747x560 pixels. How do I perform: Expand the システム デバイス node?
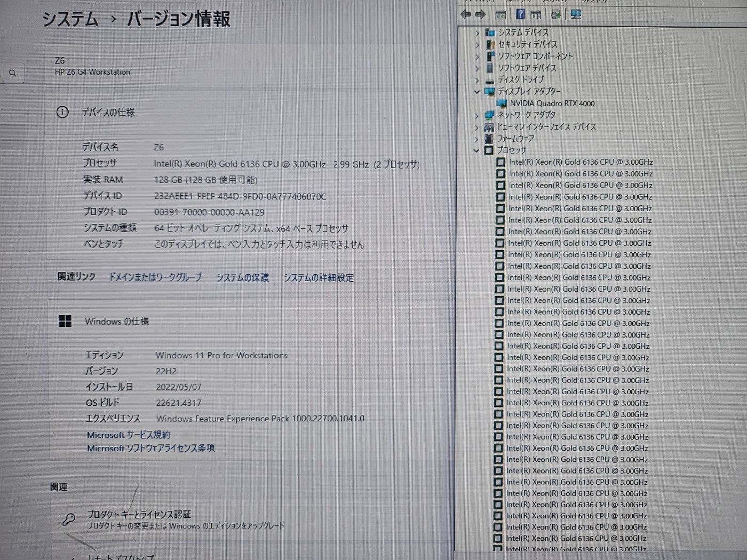pos(478,33)
